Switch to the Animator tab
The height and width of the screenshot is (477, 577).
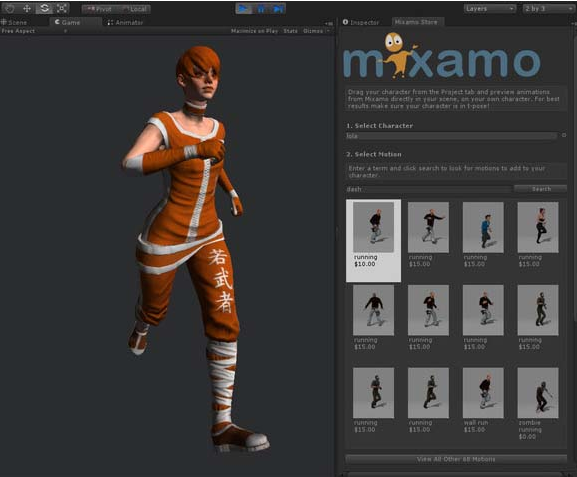(125, 22)
